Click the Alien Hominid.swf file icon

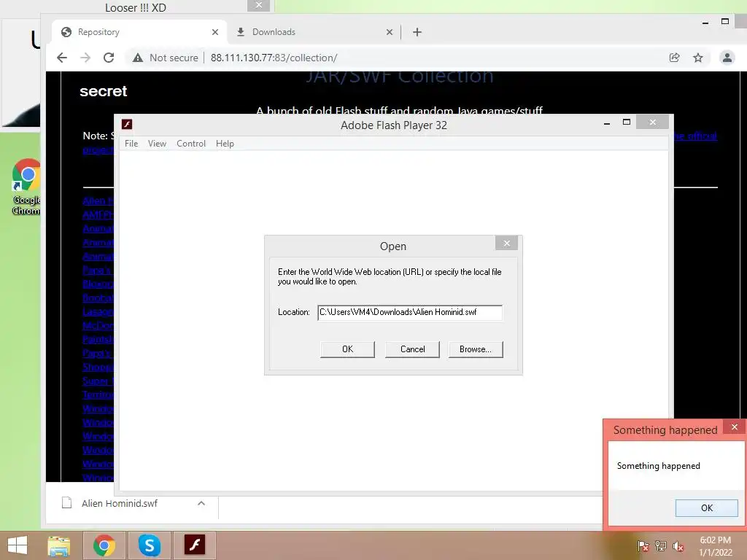[66, 503]
